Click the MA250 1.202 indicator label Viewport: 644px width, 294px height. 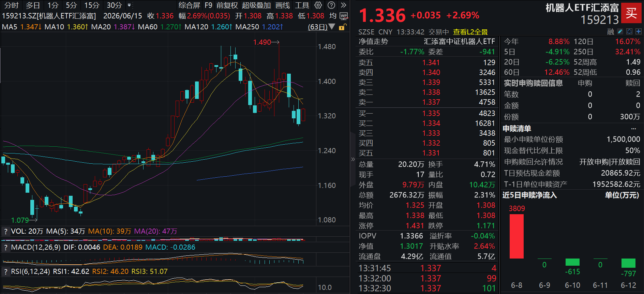(259, 27)
